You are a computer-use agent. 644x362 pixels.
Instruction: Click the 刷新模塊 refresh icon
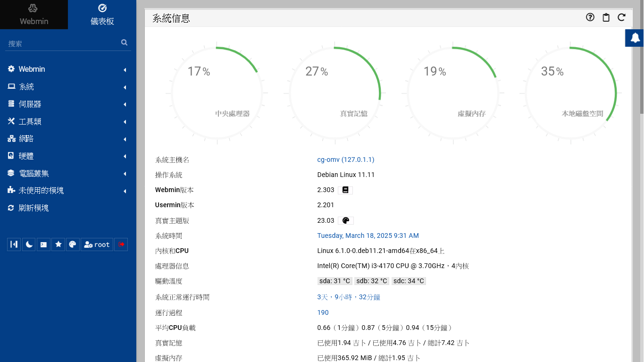click(11, 208)
